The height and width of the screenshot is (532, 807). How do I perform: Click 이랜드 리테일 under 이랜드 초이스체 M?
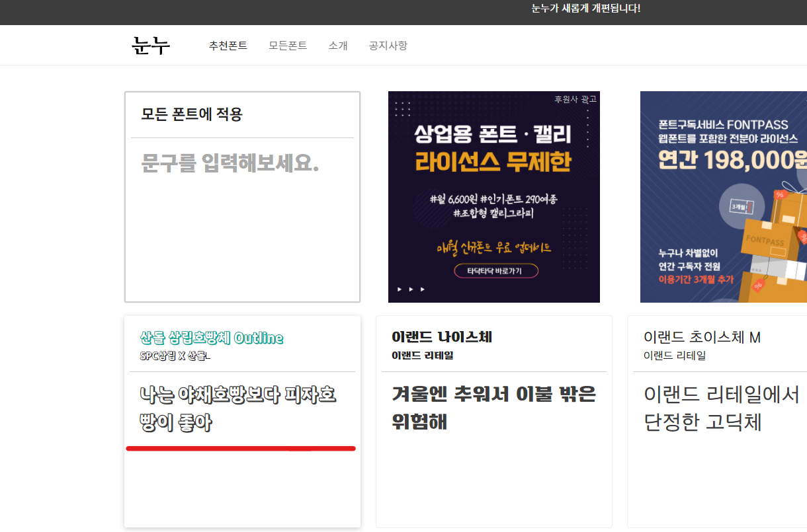point(675,356)
